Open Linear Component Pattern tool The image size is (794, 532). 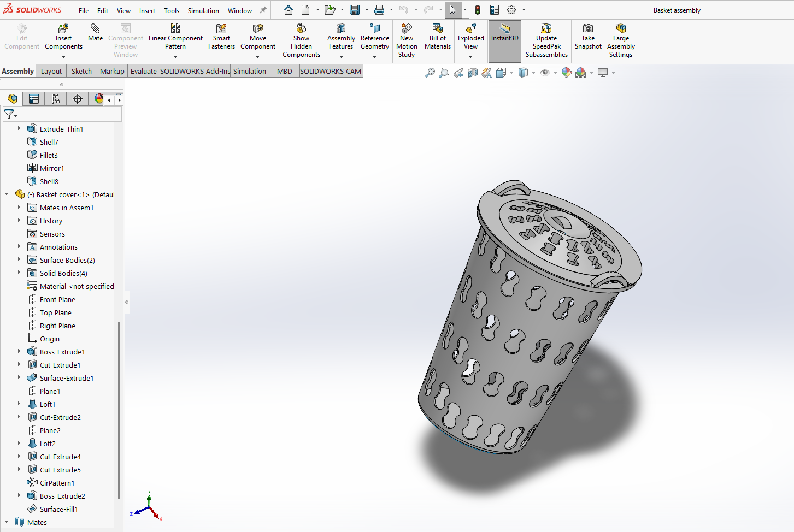[175, 37]
